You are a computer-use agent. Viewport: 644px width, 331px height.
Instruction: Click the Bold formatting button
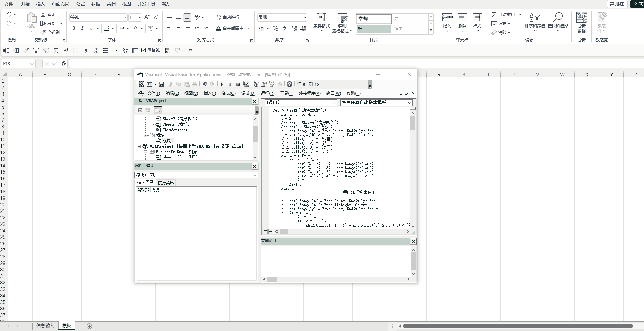click(74, 28)
